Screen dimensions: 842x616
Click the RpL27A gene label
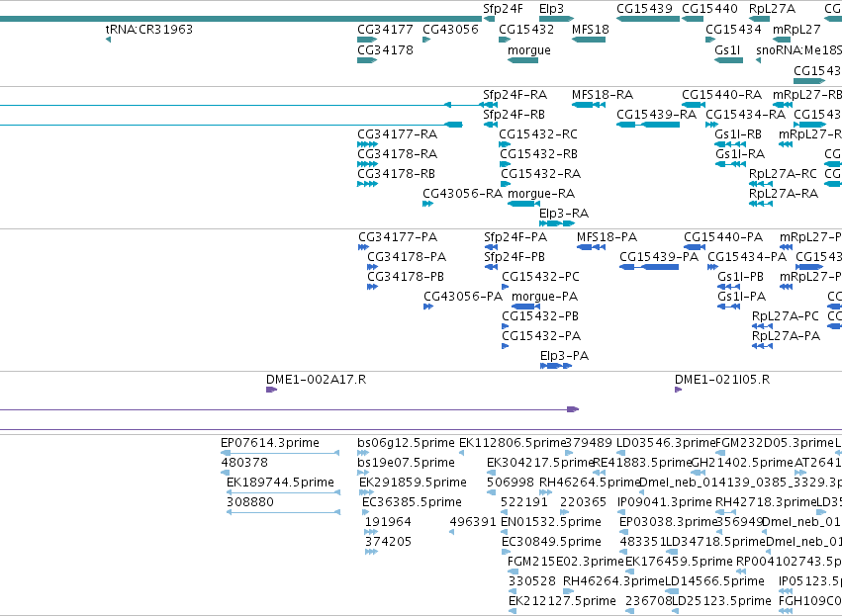click(772, 9)
